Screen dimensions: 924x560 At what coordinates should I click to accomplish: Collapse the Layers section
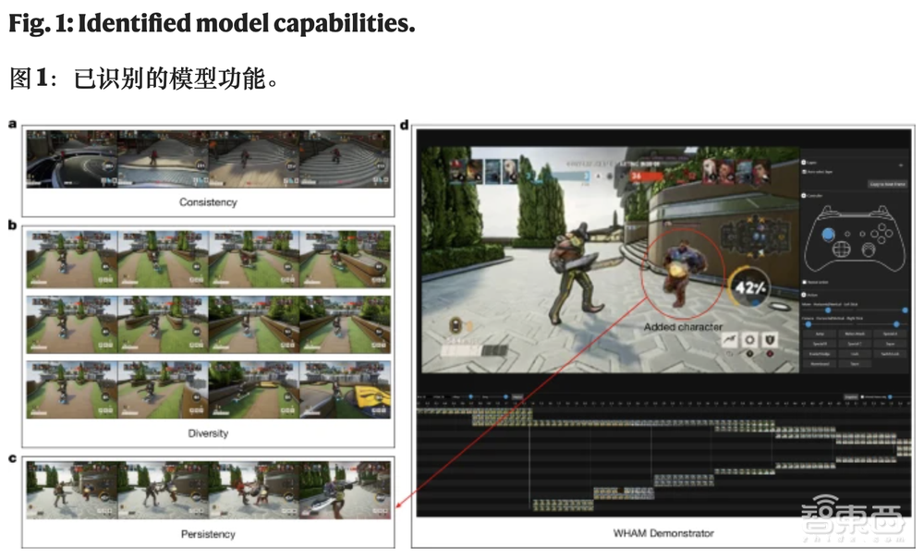pyautogui.click(x=803, y=162)
